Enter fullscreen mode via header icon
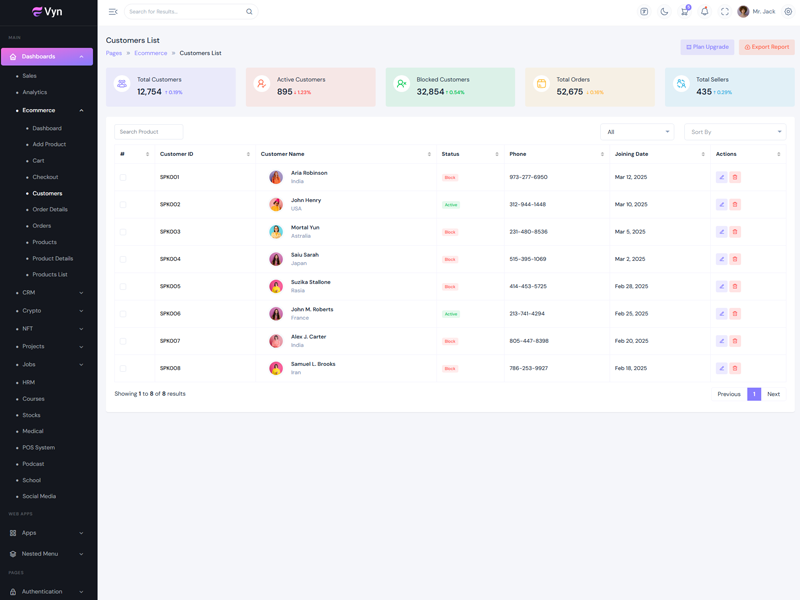Image resolution: width=800 pixels, height=600 pixels. 725,12
